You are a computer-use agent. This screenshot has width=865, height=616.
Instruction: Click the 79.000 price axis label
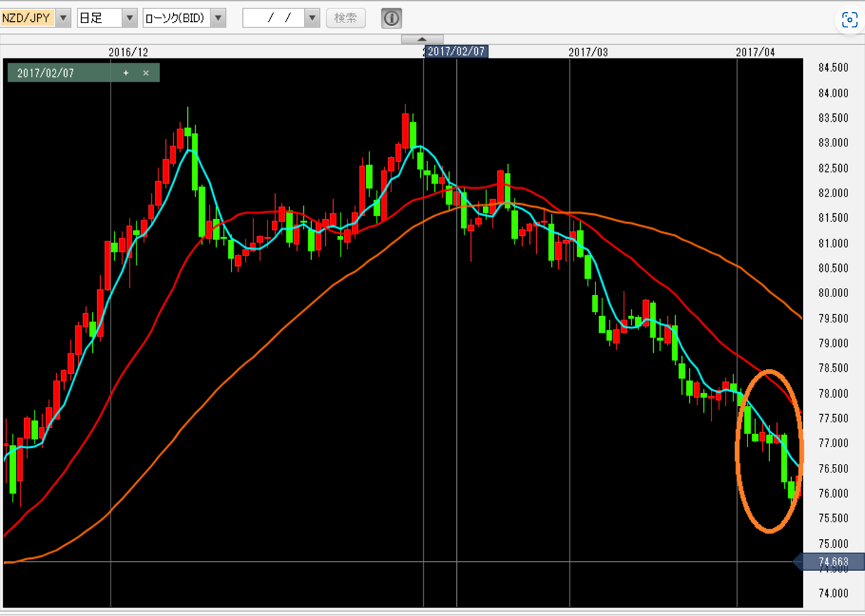click(x=833, y=343)
